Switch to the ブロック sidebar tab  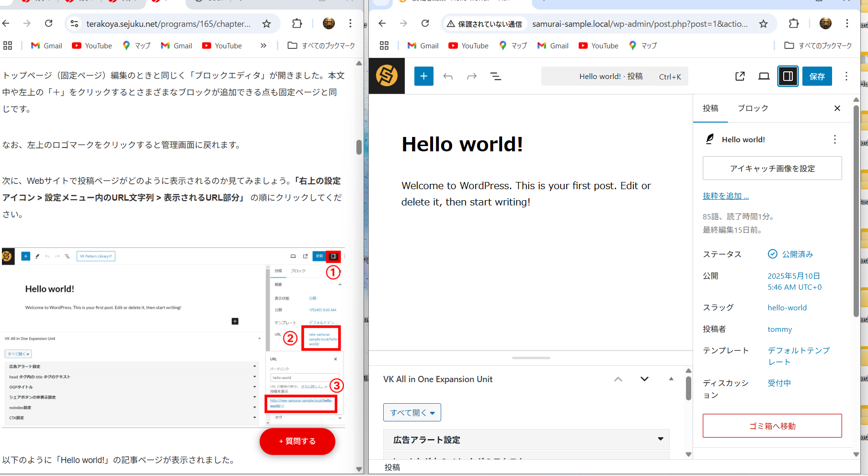tap(753, 108)
